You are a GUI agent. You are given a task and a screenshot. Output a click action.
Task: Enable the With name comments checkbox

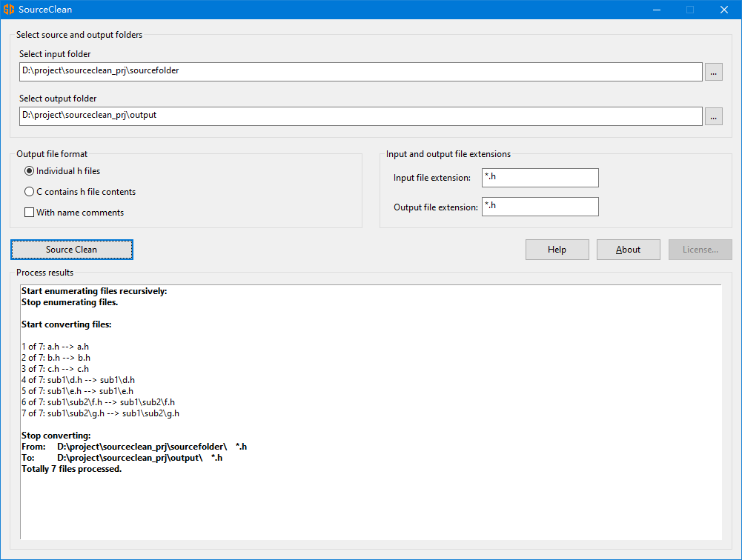pos(30,213)
